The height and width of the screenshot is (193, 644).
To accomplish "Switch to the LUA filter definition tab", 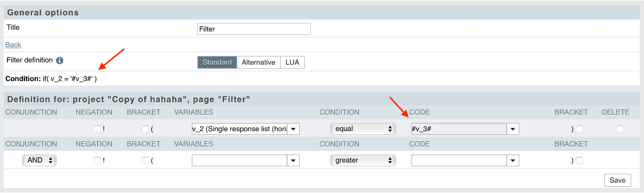I will 292,62.
